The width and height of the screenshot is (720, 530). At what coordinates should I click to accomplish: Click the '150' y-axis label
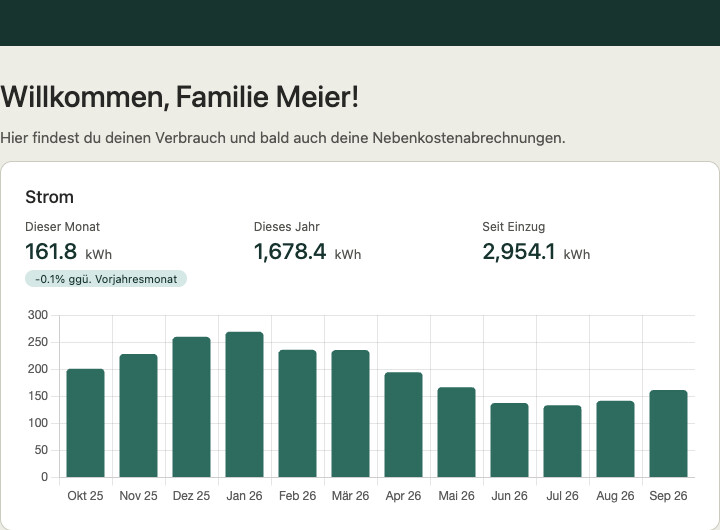38,396
